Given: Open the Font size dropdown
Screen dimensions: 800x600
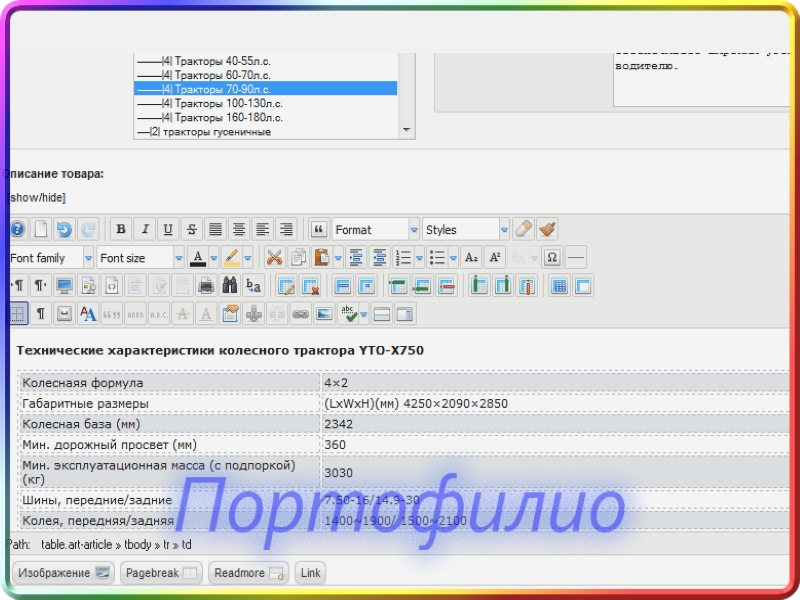Looking at the screenshot, I should pyautogui.click(x=141, y=258).
